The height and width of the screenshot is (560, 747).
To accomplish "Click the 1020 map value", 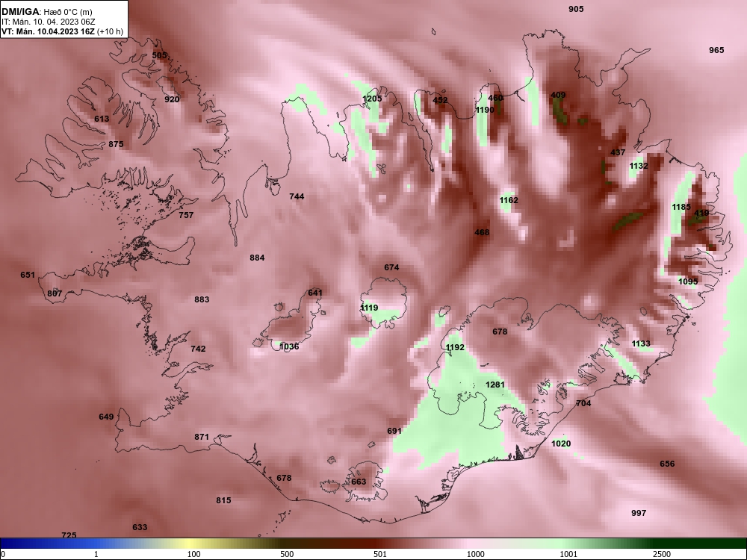I will coord(561,444).
